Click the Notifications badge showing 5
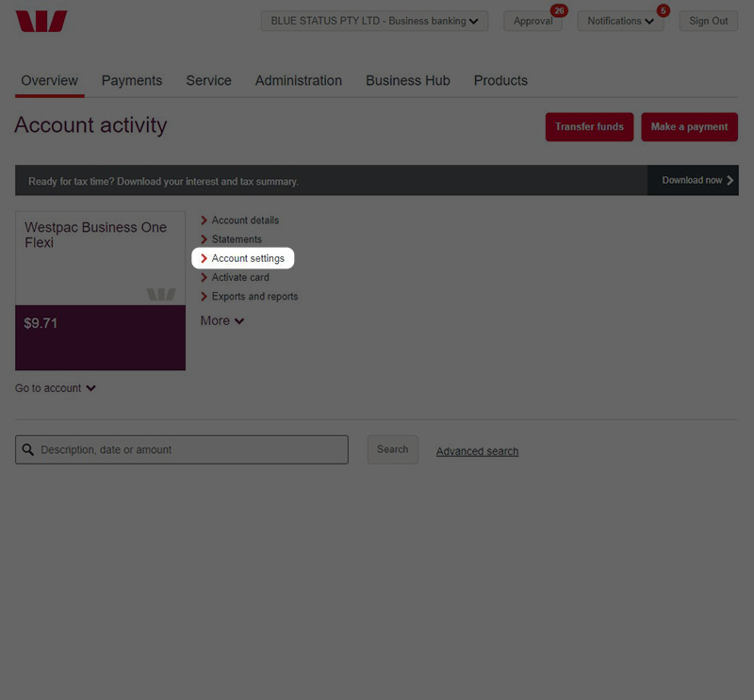 (x=664, y=10)
